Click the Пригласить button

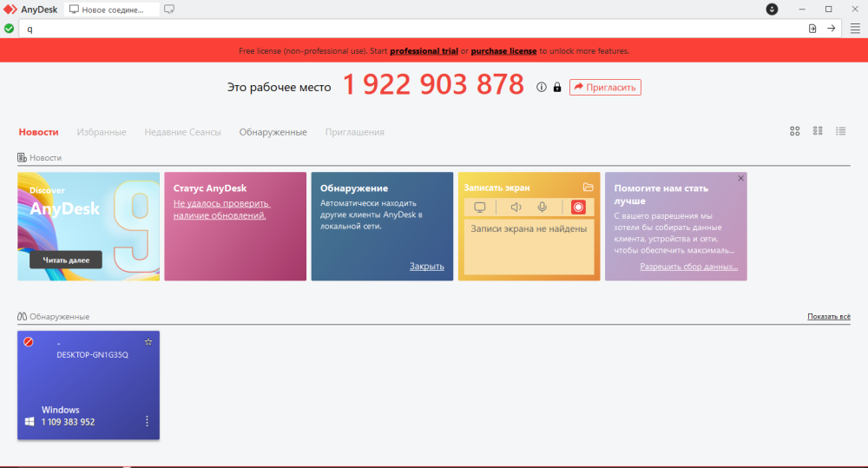tap(605, 87)
